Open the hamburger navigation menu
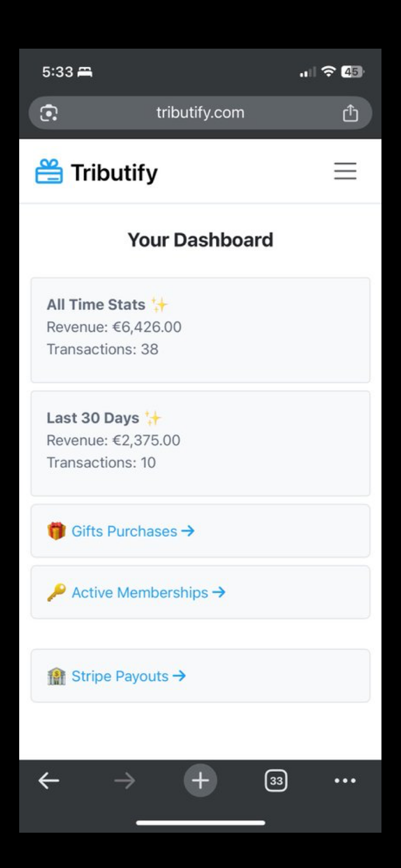 345,171
